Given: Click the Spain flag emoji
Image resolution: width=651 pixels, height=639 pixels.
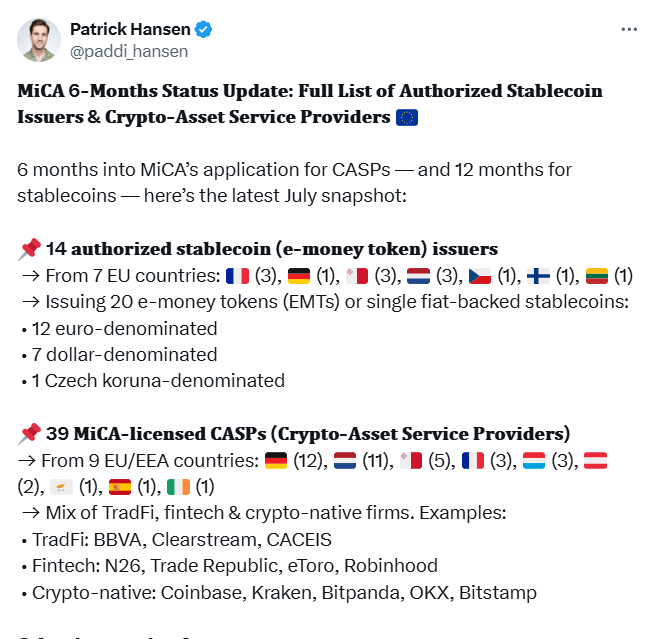Looking at the screenshot, I should coord(120,487).
